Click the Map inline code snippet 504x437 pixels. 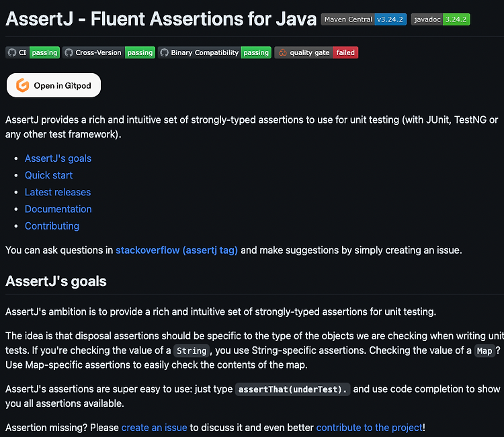point(485,350)
